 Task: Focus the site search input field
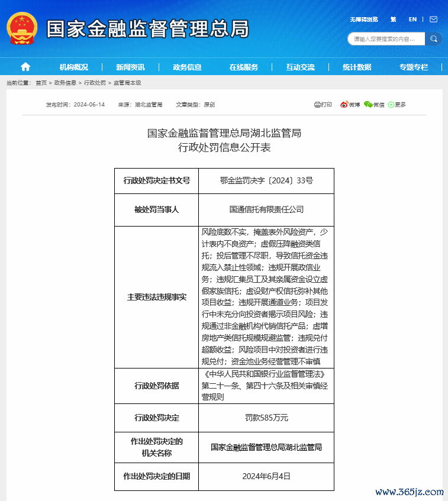[386, 38]
